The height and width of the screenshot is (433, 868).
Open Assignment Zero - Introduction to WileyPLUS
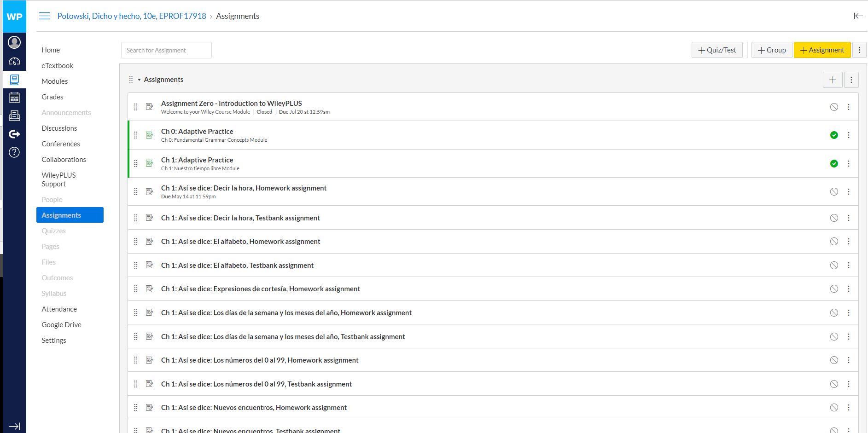232,104
